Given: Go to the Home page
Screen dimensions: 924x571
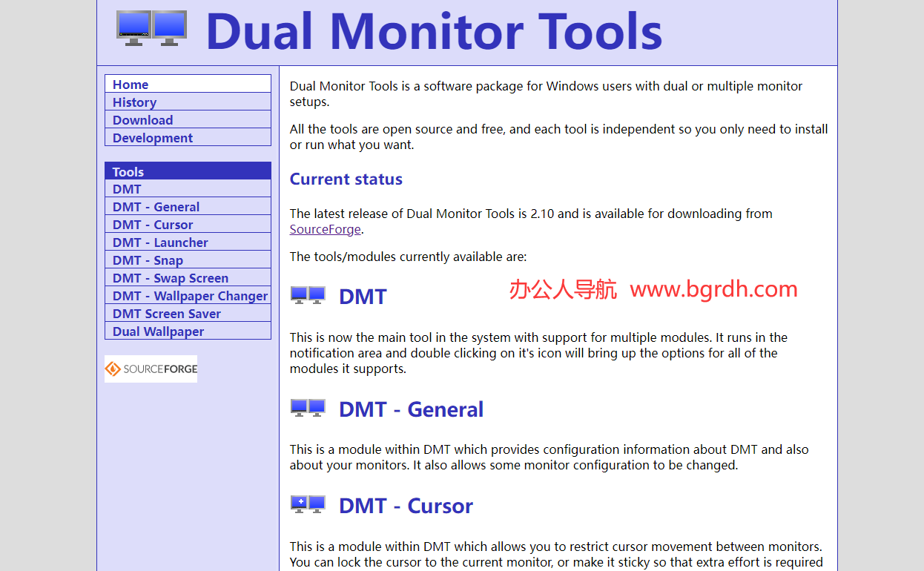Looking at the screenshot, I should pos(188,84).
